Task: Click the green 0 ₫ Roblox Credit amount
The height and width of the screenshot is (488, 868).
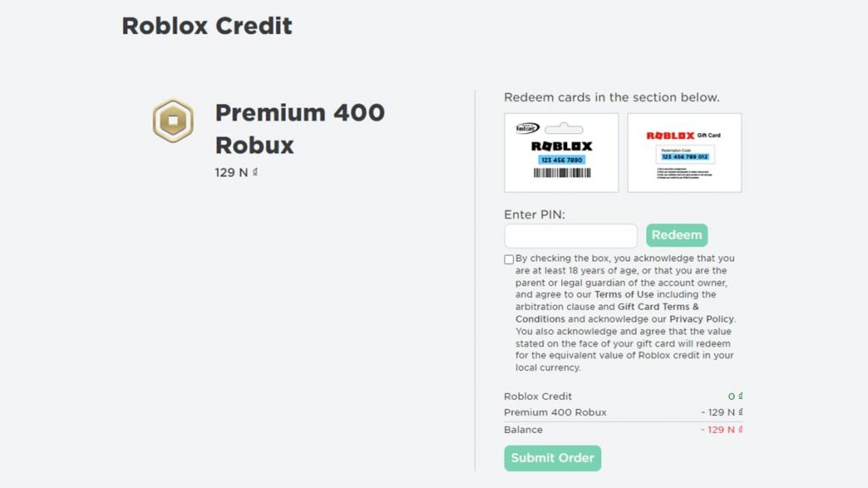Action: [x=735, y=396]
